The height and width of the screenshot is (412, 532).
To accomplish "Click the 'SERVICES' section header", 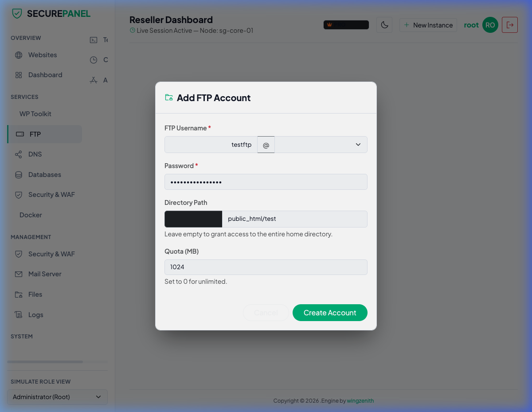I will (24, 97).
